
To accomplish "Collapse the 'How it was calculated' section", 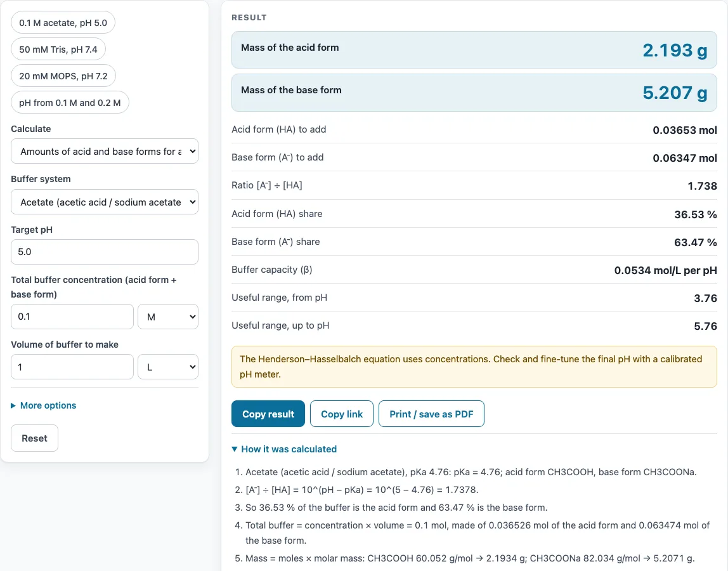I will [x=284, y=449].
